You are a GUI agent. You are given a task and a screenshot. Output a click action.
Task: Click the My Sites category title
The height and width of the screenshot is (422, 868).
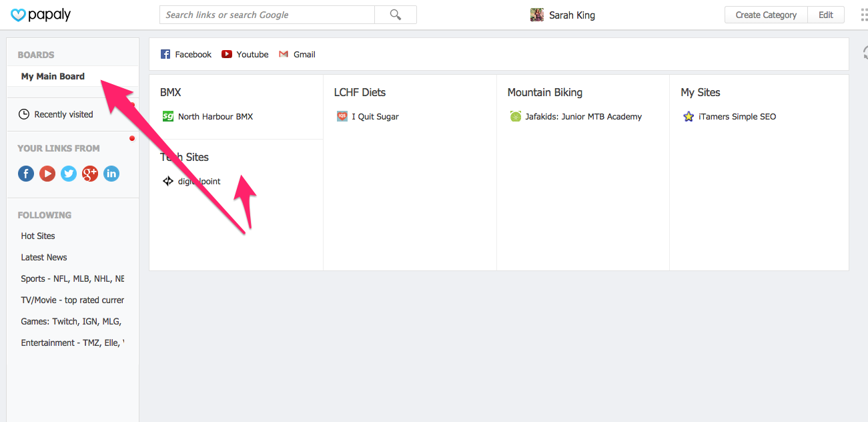pos(701,92)
